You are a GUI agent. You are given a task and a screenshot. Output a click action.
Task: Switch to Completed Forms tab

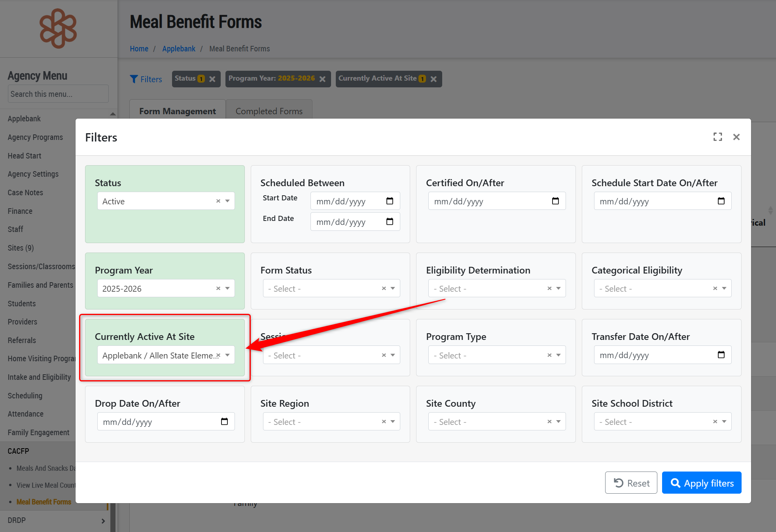pyautogui.click(x=269, y=111)
